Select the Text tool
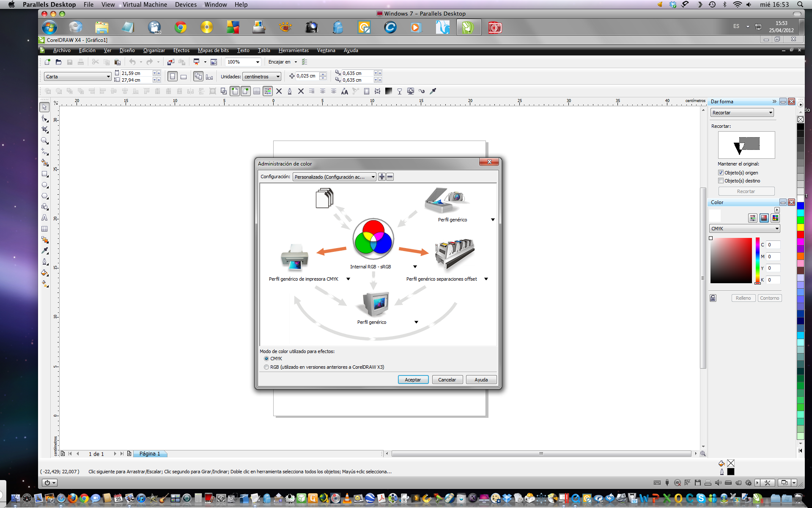The width and height of the screenshot is (812, 508). [x=44, y=218]
